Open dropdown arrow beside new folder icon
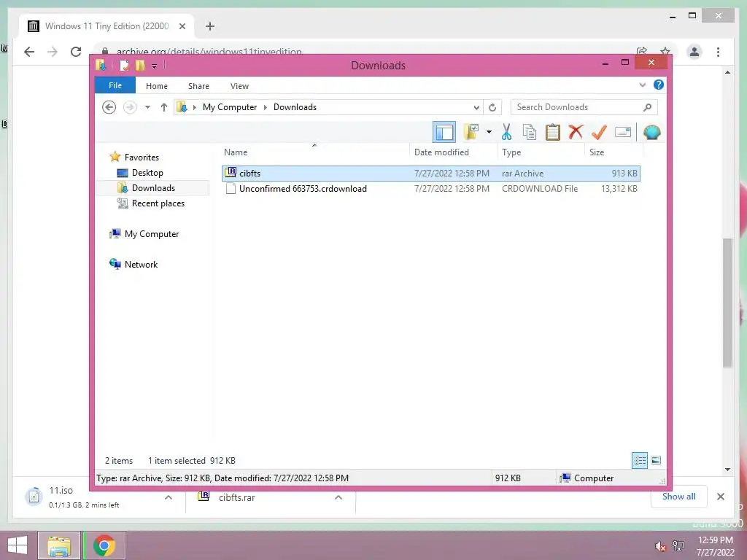 click(x=489, y=132)
